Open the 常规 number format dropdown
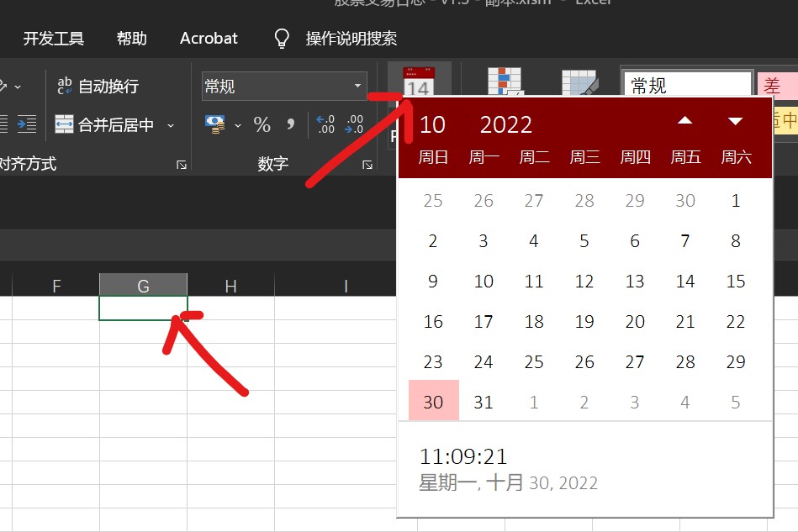Screen dimensions: 798x532 point(358,86)
